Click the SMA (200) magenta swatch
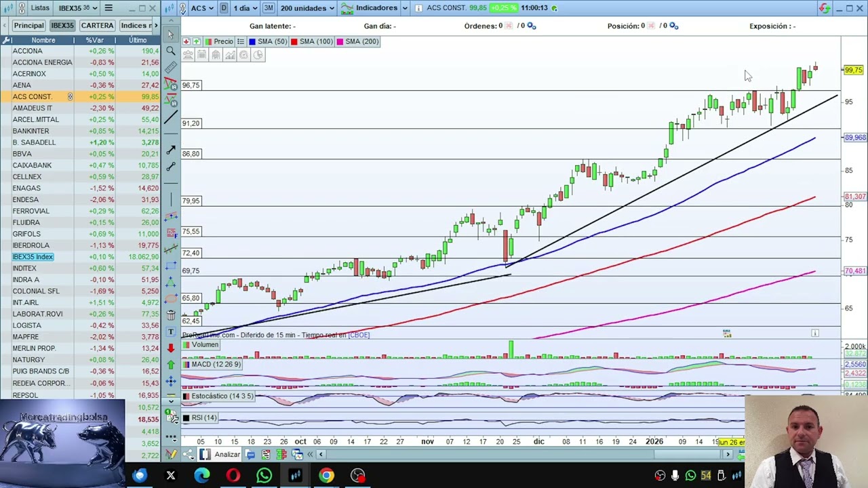This screenshot has height=488, width=868. click(x=340, y=41)
